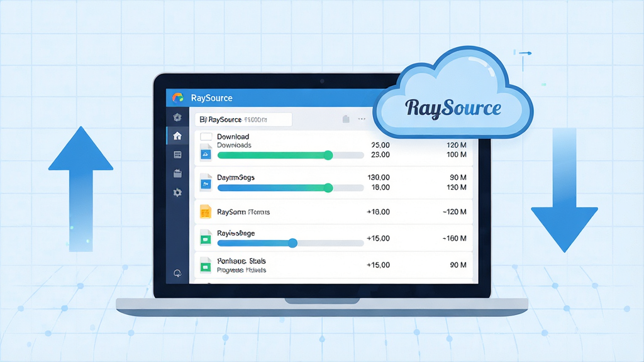Click the badge icon above Home in sidebar
644x362 pixels.
coord(177,118)
